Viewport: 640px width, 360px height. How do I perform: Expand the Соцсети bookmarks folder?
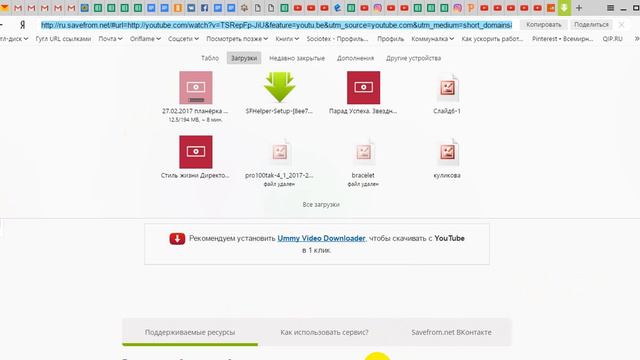[x=183, y=39]
